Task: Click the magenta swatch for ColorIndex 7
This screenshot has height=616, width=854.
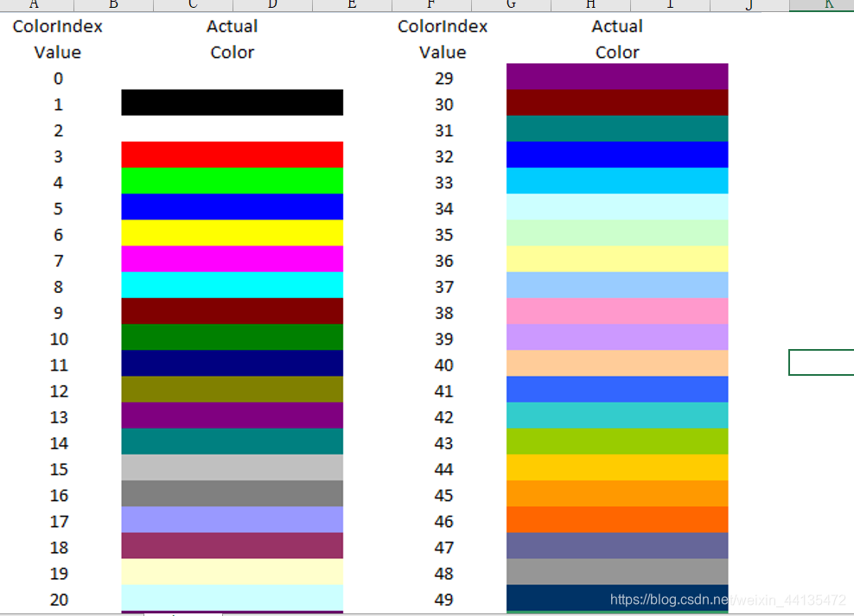Action: [x=232, y=259]
